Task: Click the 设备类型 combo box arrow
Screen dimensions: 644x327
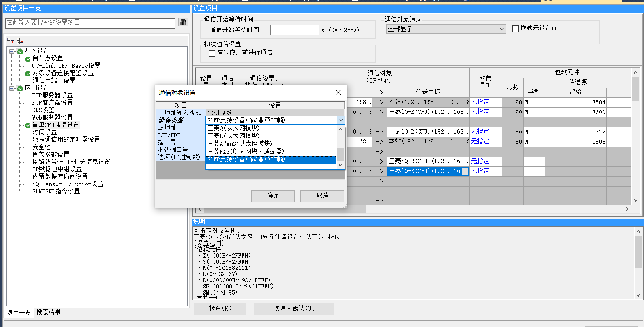Action: [x=340, y=120]
